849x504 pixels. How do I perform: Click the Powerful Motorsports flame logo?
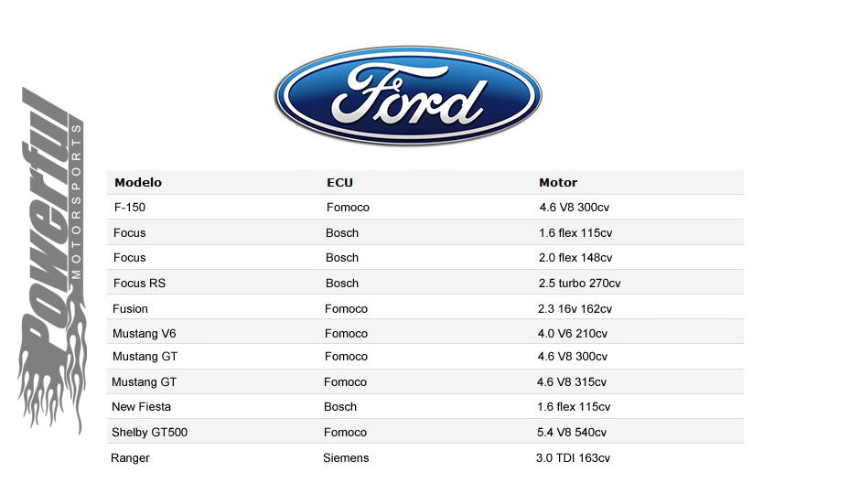click(x=51, y=261)
